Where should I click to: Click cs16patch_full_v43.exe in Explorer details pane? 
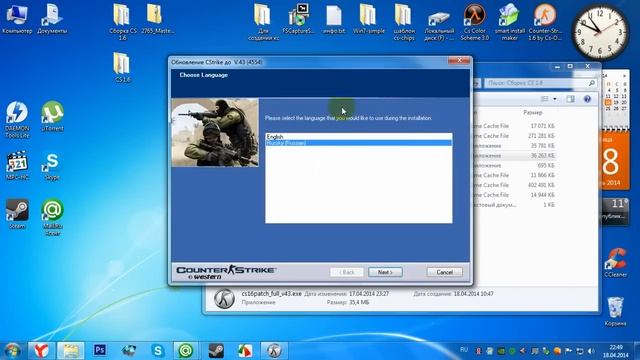271,293
